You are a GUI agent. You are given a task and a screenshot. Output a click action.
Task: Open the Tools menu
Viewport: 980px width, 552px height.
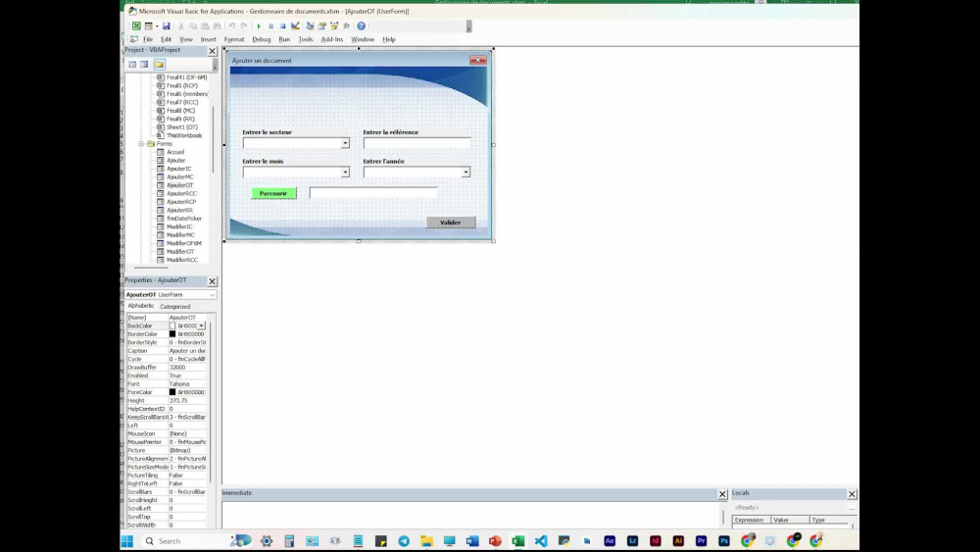pyautogui.click(x=306, y=39)
